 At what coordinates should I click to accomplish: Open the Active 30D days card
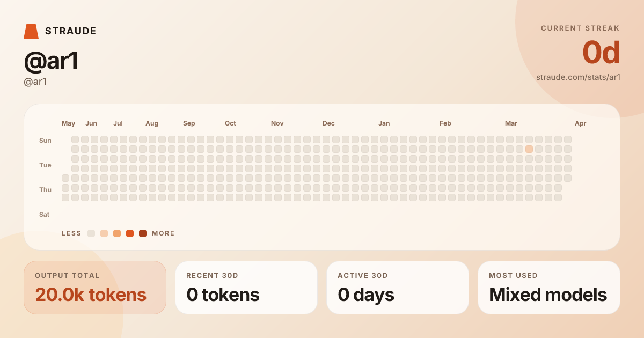398,288
